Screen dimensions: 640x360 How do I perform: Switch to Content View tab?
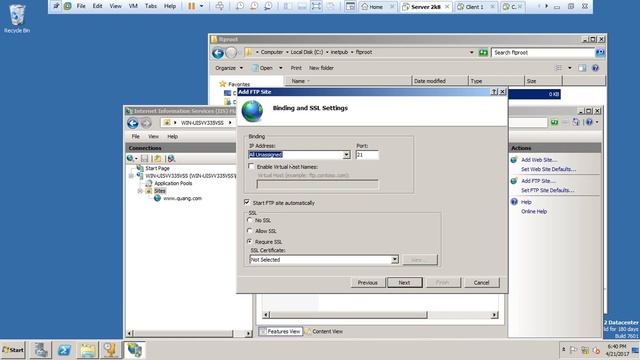click(x=324, y=331)
